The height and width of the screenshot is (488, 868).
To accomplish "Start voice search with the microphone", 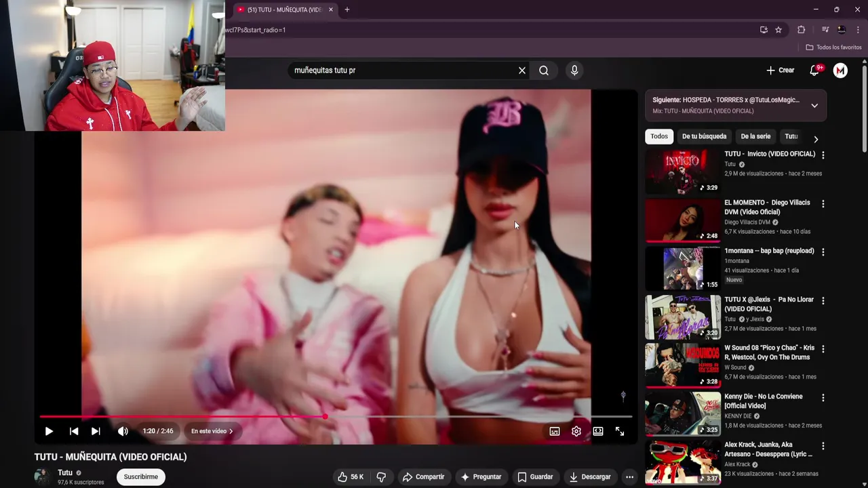I will click(574, 70).
